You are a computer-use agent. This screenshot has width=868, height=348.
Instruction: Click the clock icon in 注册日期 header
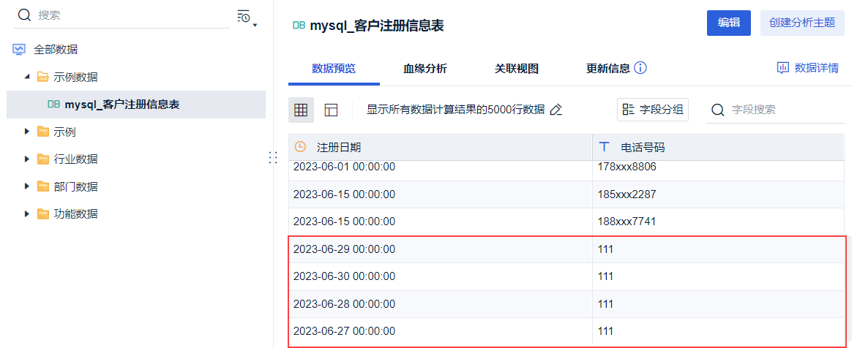click(x=300, y=147)
